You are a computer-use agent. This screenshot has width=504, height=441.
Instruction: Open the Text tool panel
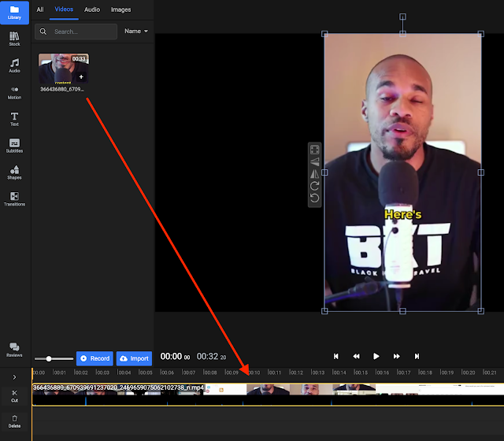point(14,119)
